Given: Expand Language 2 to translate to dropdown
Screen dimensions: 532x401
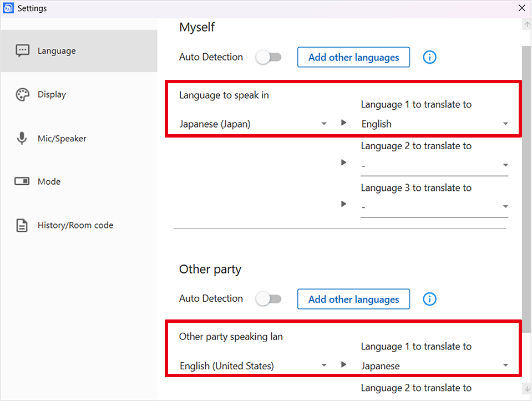Looking at the screenshot, I should point(434,165).
